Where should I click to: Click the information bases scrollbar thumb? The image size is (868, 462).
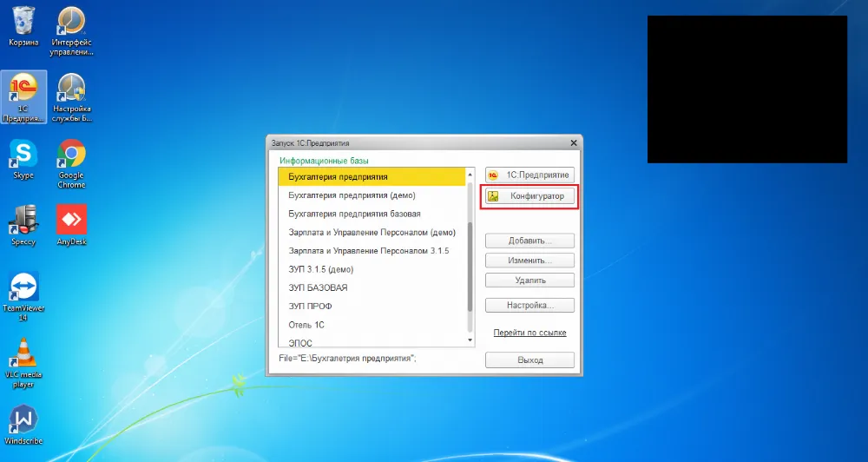470,266
